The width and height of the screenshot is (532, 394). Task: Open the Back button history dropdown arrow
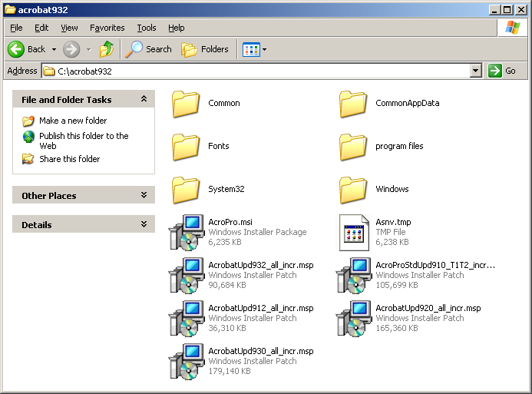tap(55, 49)
